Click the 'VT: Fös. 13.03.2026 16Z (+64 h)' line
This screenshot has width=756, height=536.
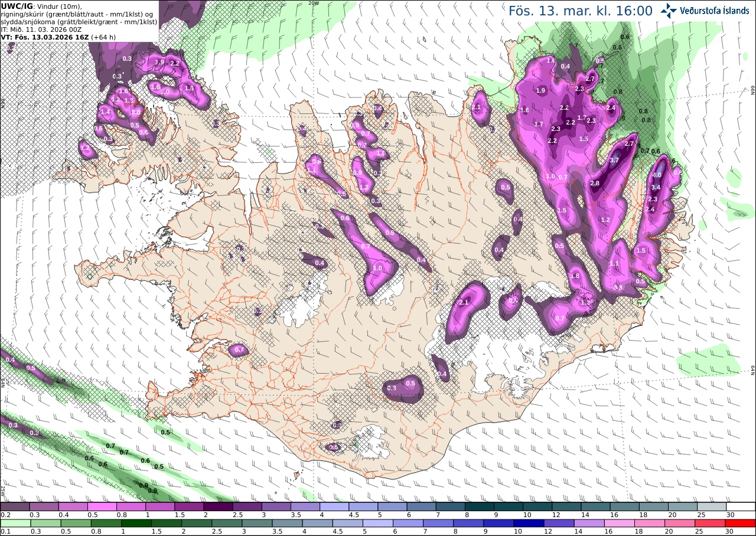[58, 37]
